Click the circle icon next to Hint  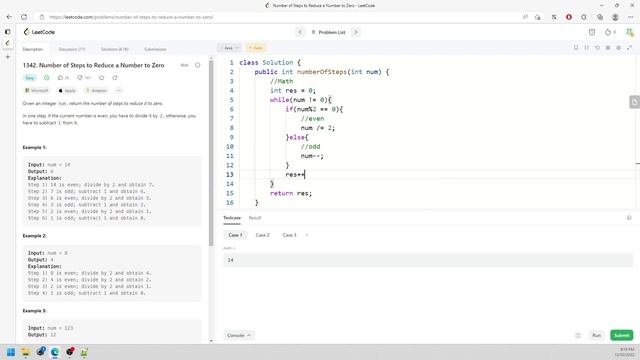coord(198,65)
